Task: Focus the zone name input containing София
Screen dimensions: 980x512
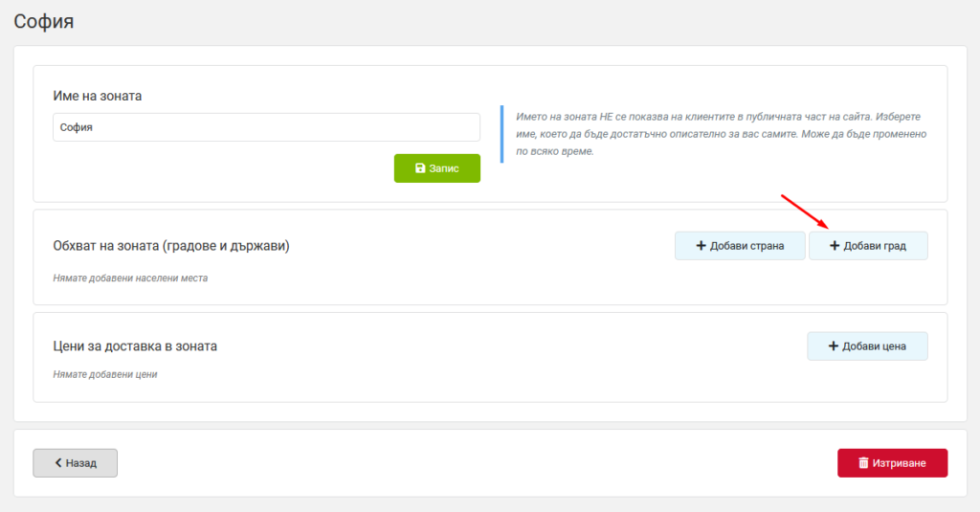Action: (266, 127)
